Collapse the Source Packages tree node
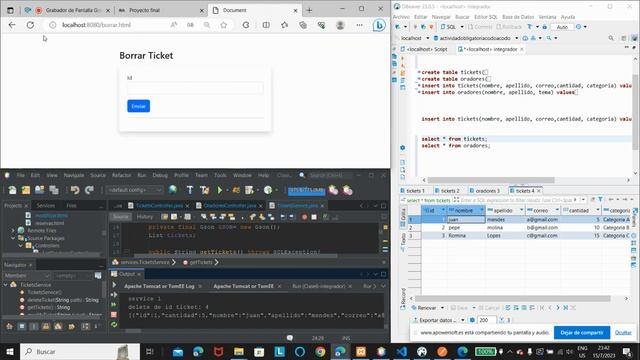The width and height of the screenshot is (640, 360). tap(13, 238)
